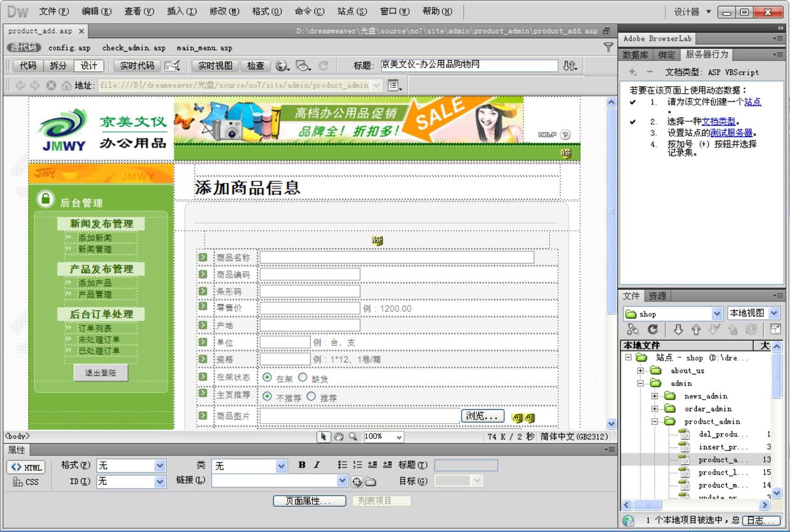Select the hand tool in status bar
The width and height of the screenshot is (790, 532).
pyautogui.click(x=339, y=436)
